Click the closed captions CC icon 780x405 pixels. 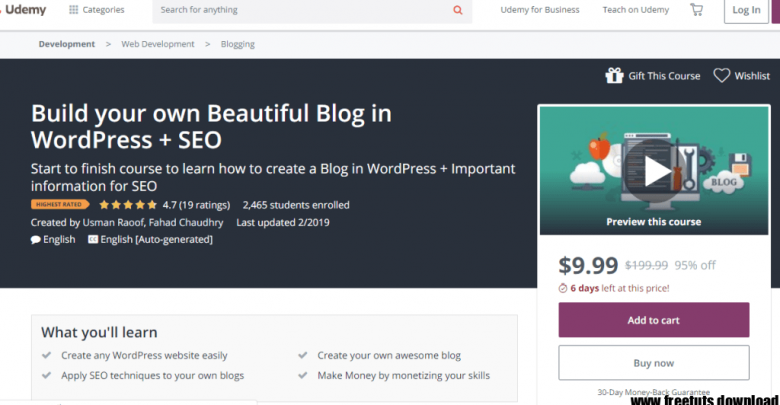click(x=93, y=239)
